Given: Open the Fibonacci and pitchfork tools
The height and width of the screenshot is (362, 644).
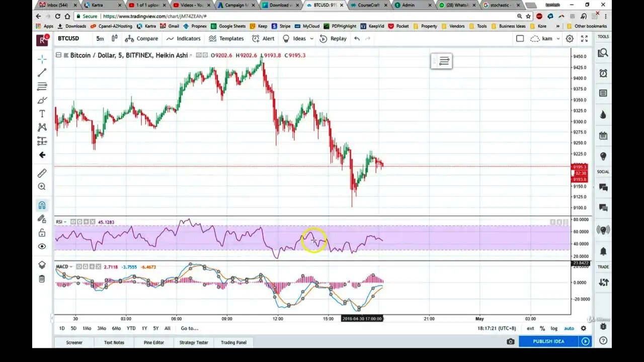Looking at the screenshot, I should (x=42, y=86).
